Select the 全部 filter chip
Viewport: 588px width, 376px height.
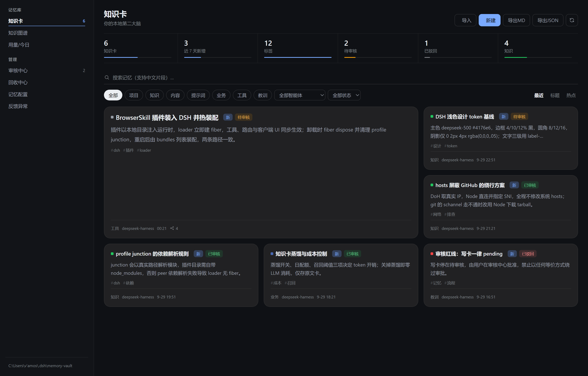113,95
